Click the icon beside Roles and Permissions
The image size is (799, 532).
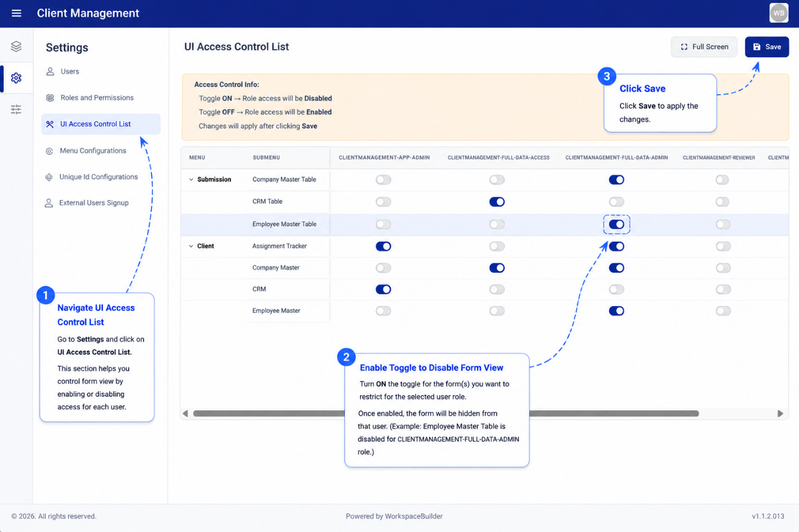[50, 98]
